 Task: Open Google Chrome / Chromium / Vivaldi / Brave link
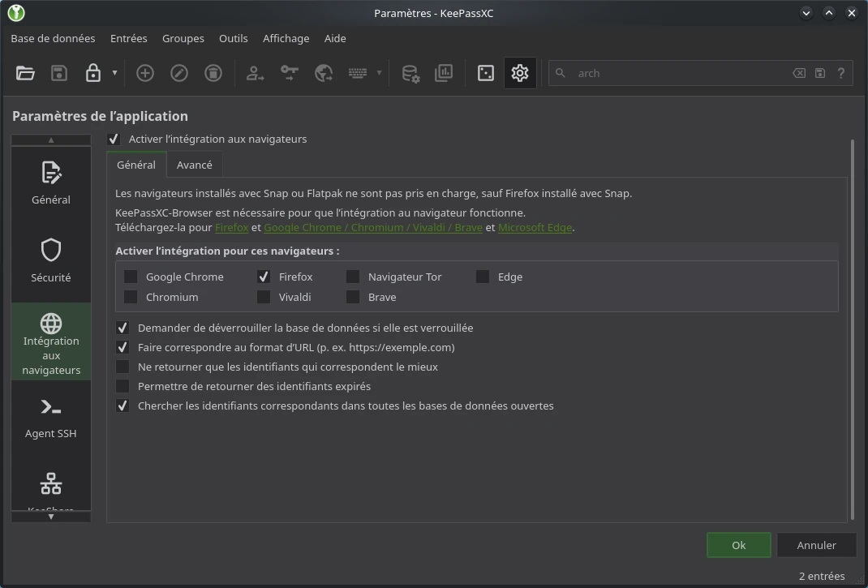click(x=373, y=228)
